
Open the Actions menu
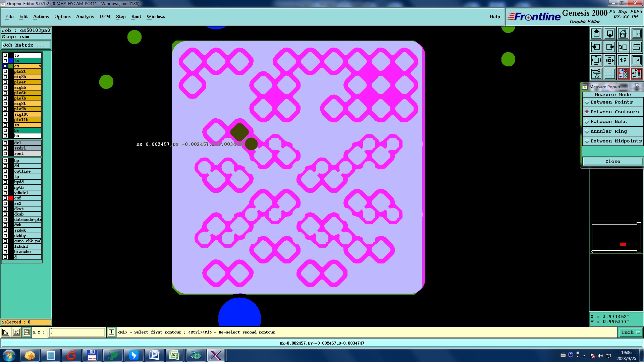[x=41, y=16]
